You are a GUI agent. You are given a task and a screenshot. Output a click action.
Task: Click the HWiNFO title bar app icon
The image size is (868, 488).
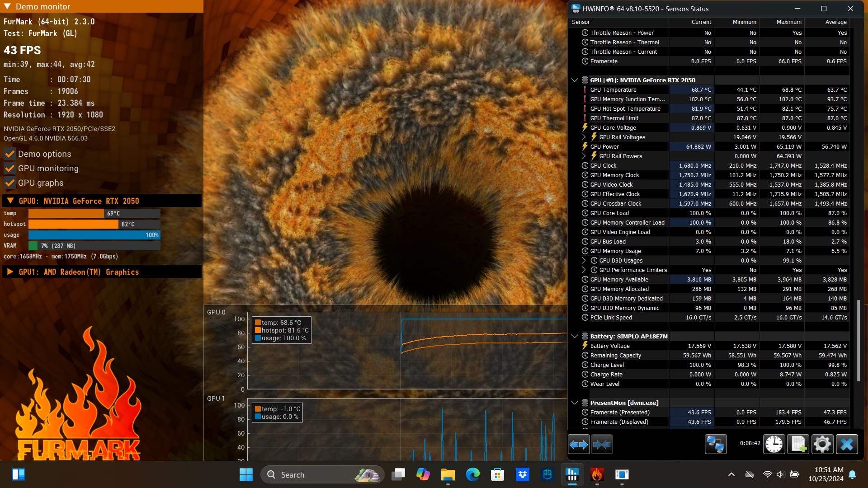(576, 9)
